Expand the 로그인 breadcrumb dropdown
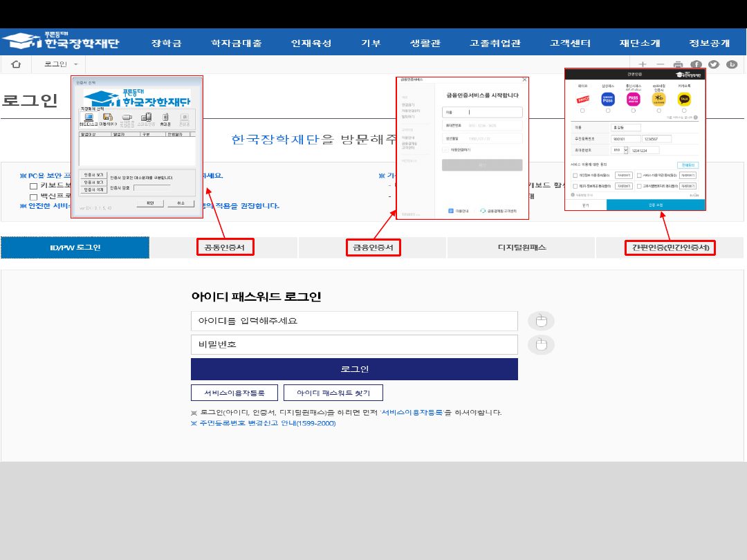747x560 pixels. 61,64
